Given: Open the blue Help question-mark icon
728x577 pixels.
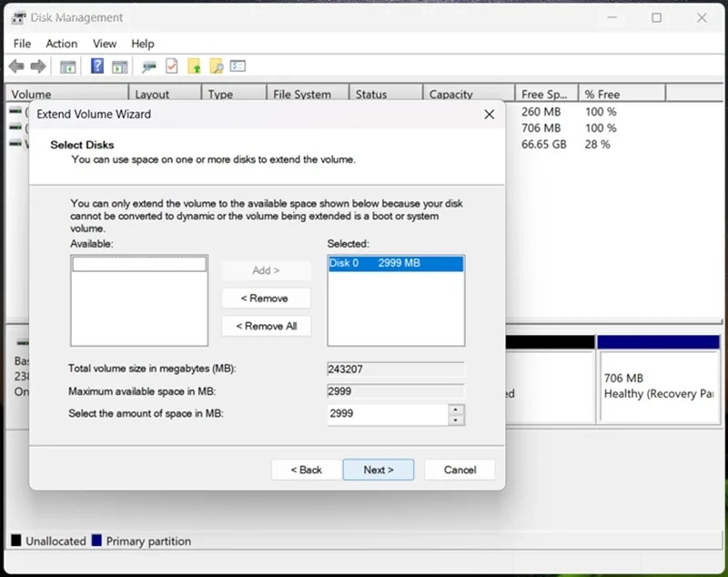Looking at the screenshot, I should (97, 66).
